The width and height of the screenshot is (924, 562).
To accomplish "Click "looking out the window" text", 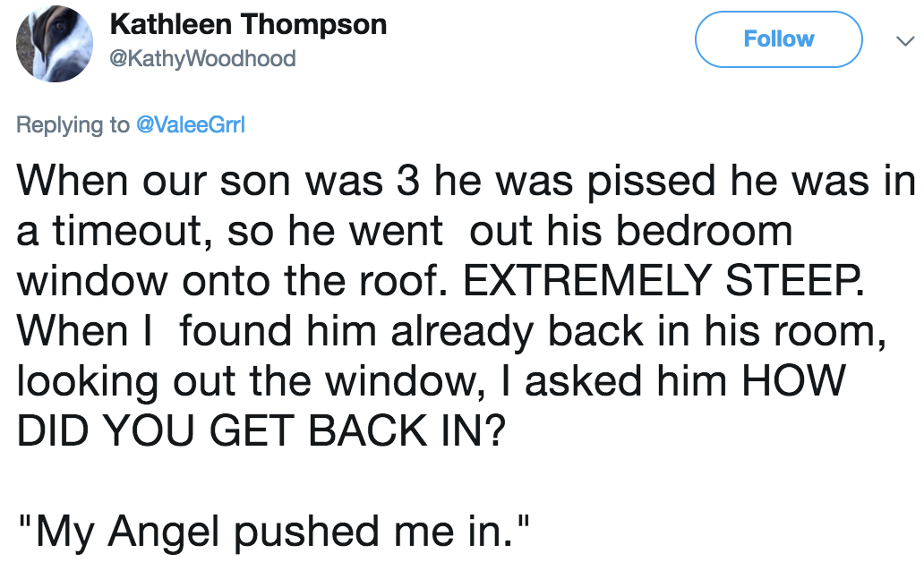I will click(x=246, y=380).
